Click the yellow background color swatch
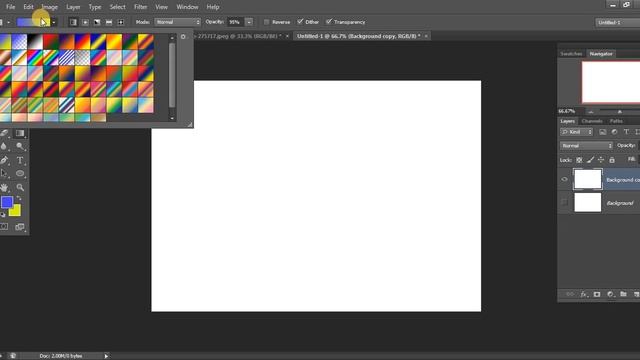Screen dimensions: 640x360 click(16, 211)
